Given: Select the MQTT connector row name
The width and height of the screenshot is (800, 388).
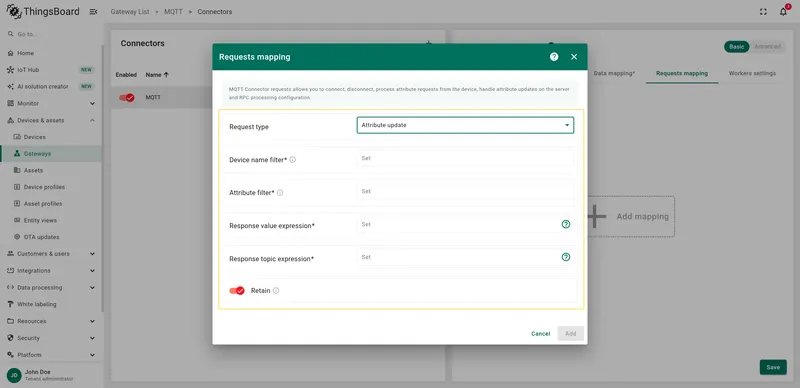Looking at the screenshot, I should coord(153,97).
